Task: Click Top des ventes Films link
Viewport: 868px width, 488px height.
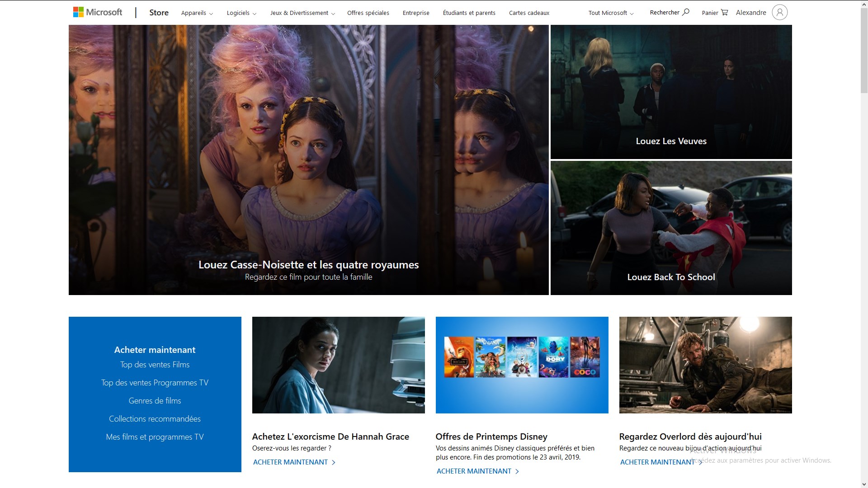Action: [155, 365]
